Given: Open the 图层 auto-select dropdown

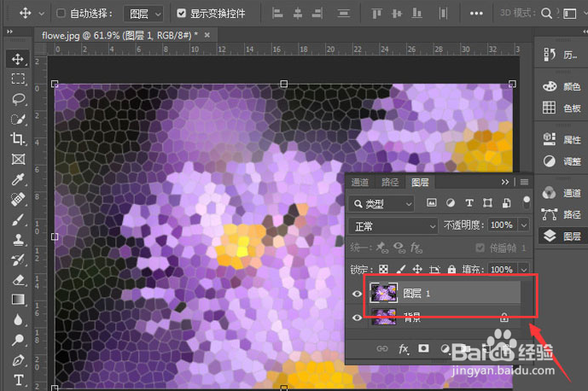Looking at the screenshot, I should 143,14.
